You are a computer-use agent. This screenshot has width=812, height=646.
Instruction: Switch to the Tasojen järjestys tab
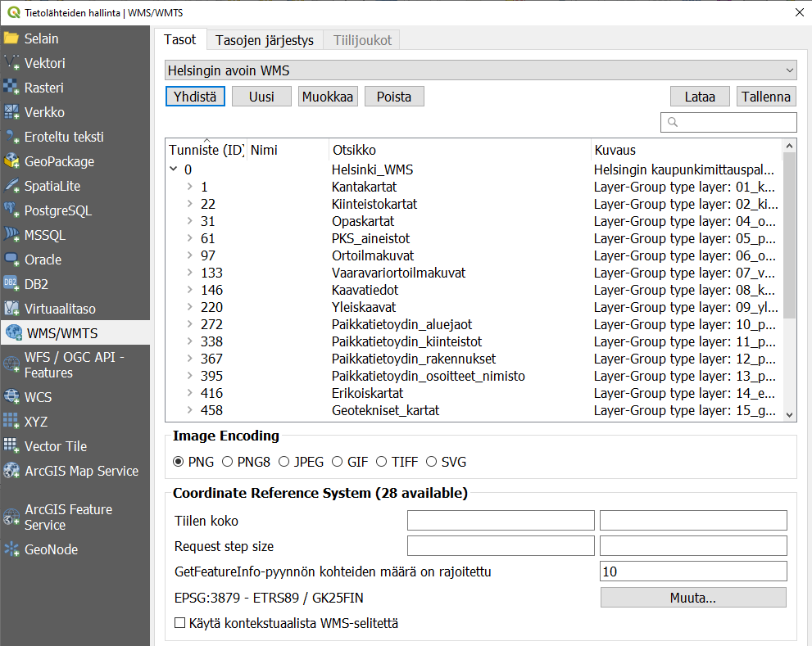pos(264,40)
